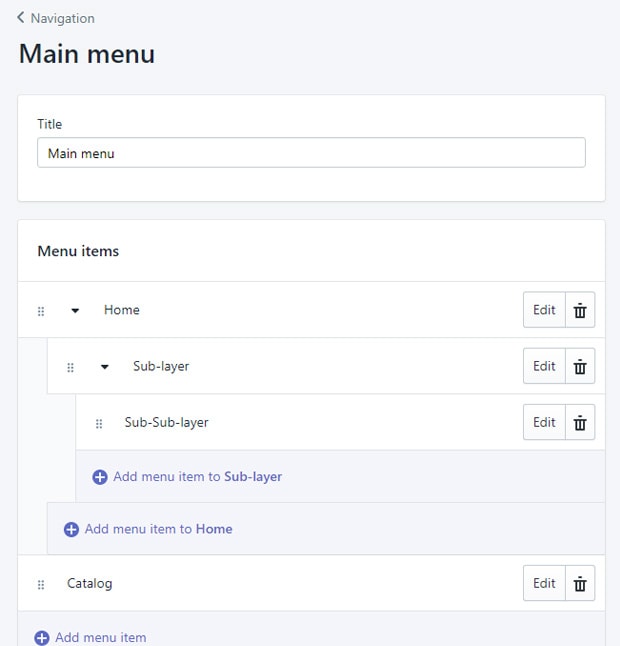The height and width of the screenshot is (646, 620).
Task: Add menu item to Sub-layer
Action: point(187,477)
